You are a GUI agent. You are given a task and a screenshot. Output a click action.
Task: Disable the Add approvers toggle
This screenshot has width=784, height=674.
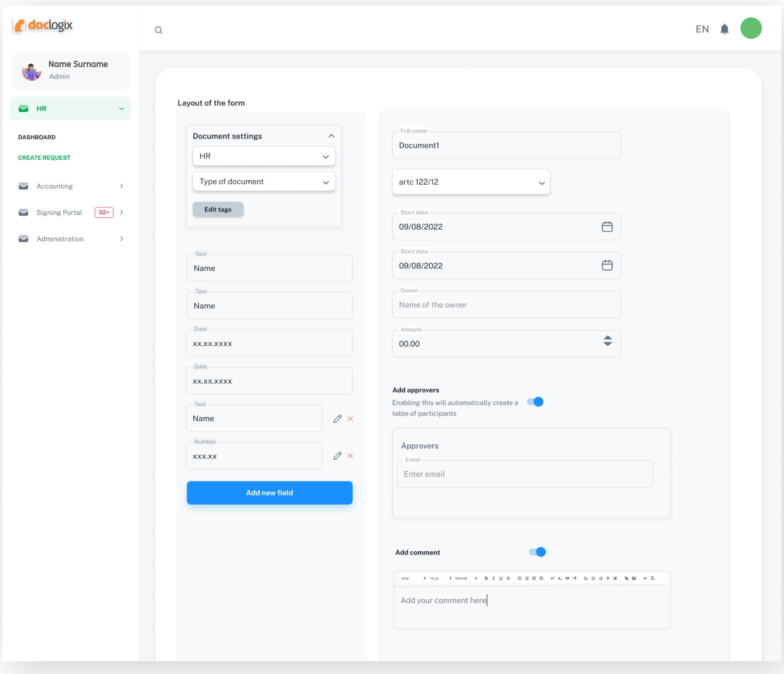(x=535, y=402)
